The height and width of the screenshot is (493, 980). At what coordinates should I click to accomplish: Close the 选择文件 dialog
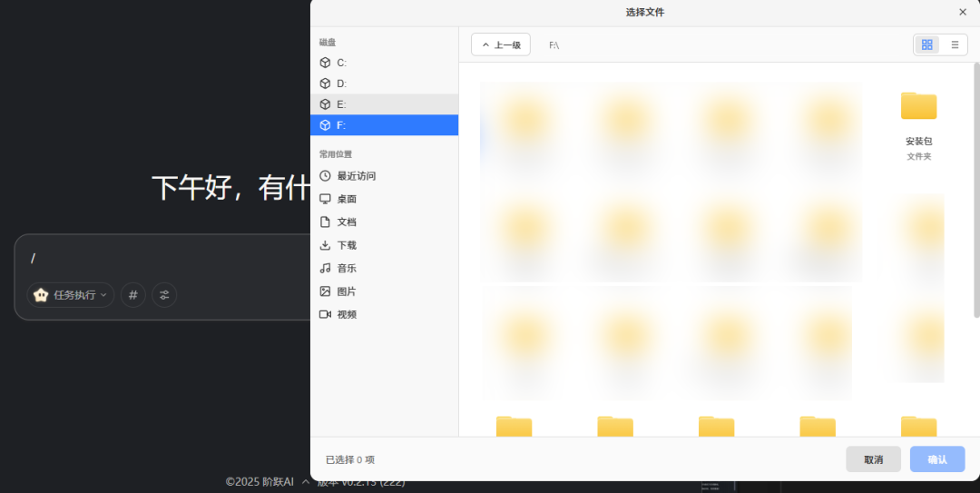tap(963, 12)
